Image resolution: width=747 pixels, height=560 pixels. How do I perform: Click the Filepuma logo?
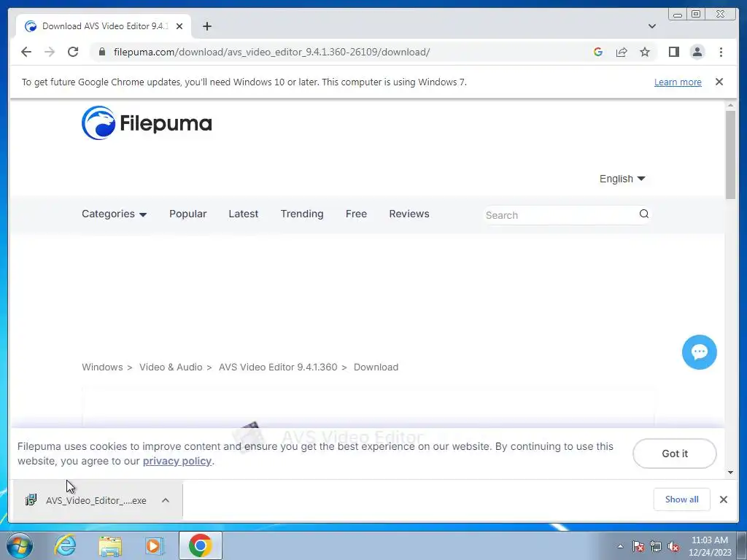147,122
